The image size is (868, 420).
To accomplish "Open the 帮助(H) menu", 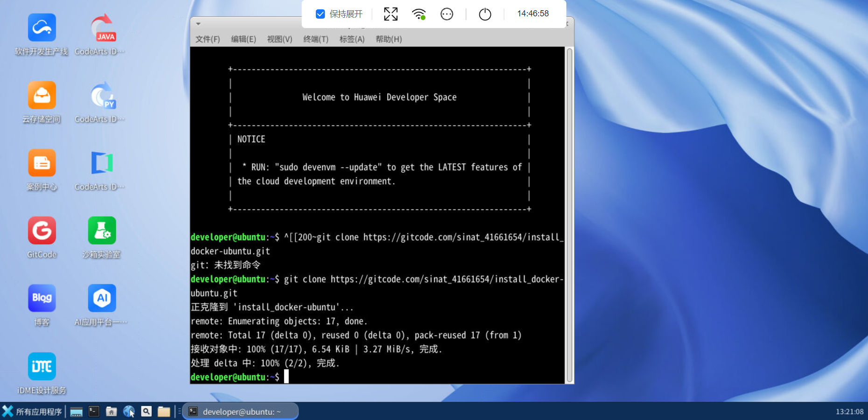I will pyautogui.click(x=389, y=39).
